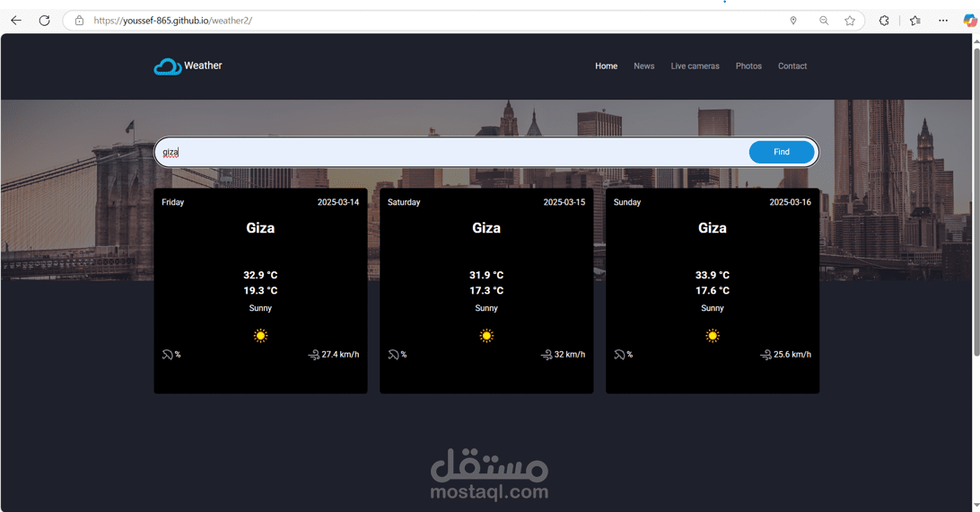The image size is (980, 512).
Task: Click the scrollbar up arrow
Action: [x=976, y=40]
